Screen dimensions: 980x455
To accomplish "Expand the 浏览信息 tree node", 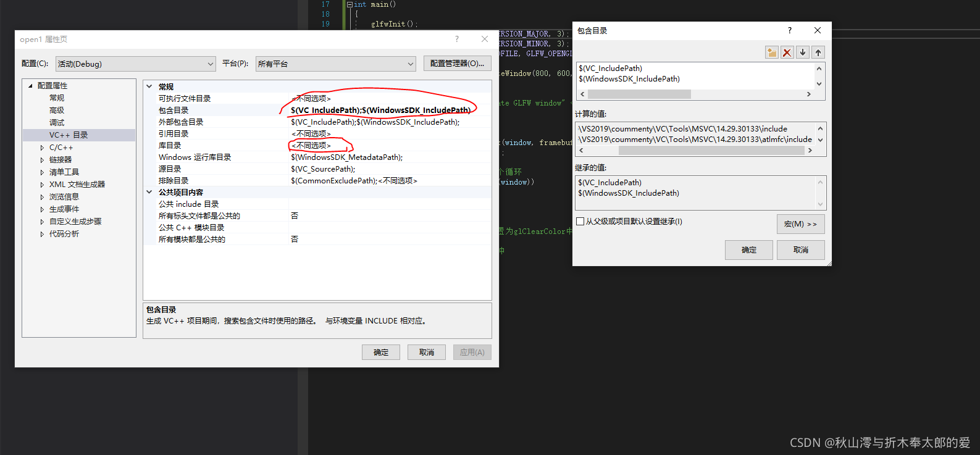I will click(42, 197).
